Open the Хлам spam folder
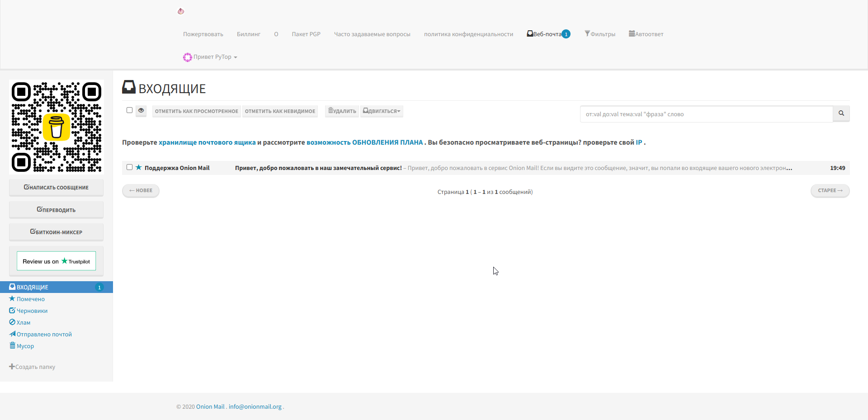Screen dimensions: 868x420 (x=23, y=322)
